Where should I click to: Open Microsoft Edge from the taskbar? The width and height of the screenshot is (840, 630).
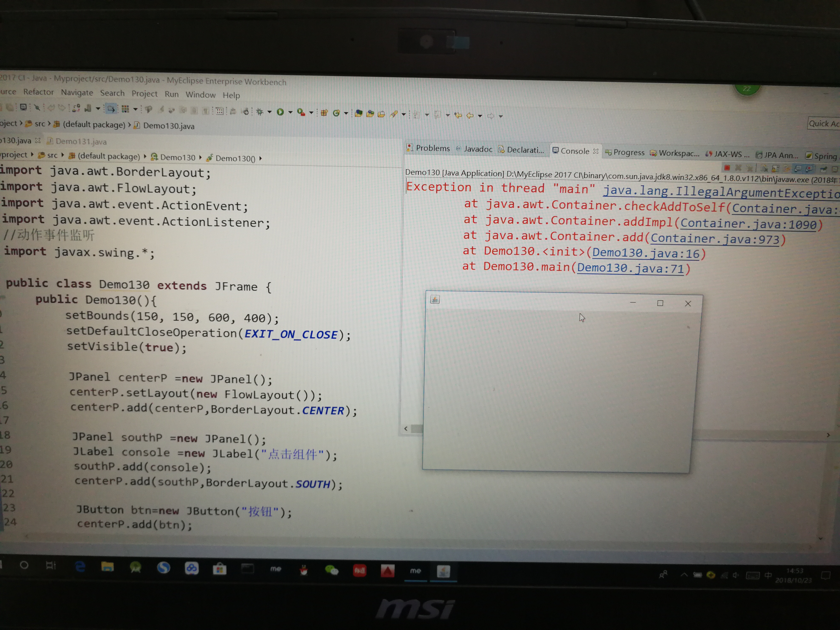click(80, 566)
